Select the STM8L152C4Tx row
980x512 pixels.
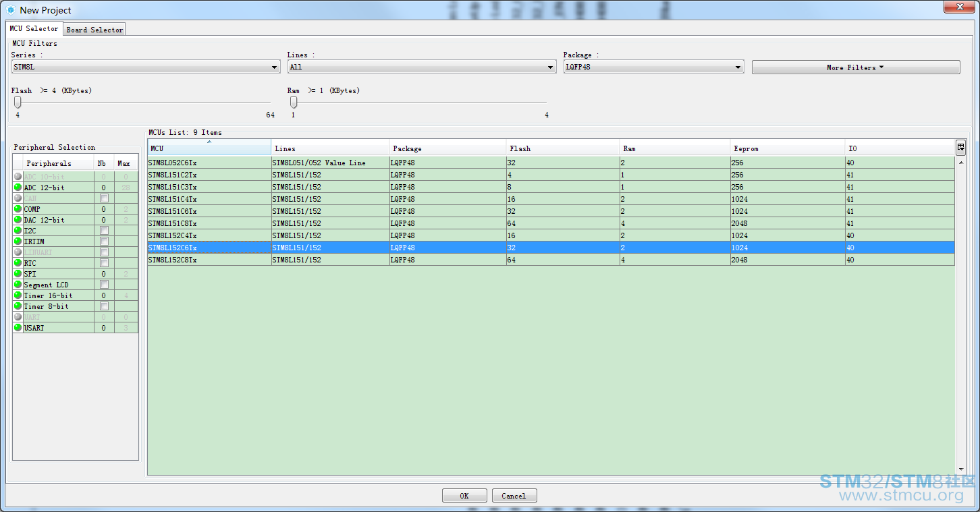(551, 235)
